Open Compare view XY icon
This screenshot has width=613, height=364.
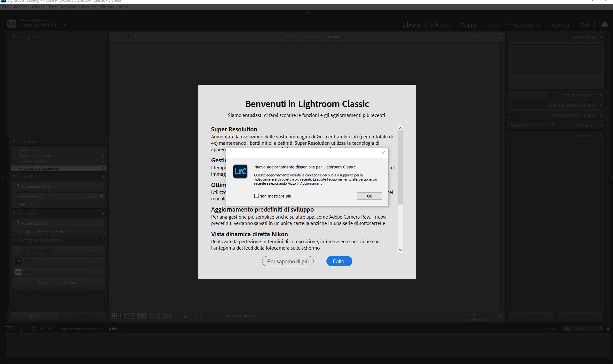pyautogui.click(x=142, y=316)
